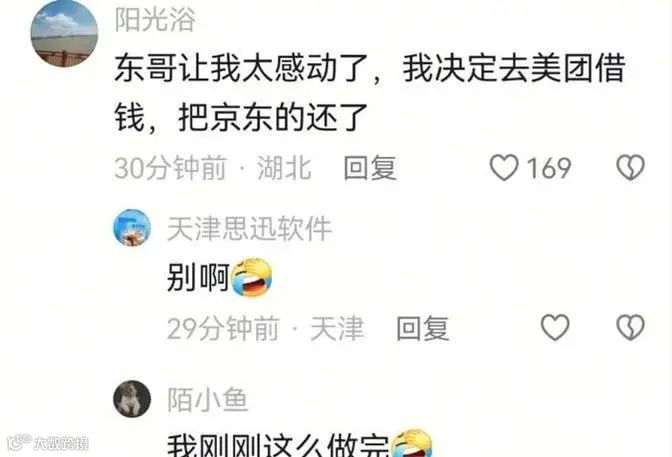
Task: Tap the 169 like count
Action: 549,168
